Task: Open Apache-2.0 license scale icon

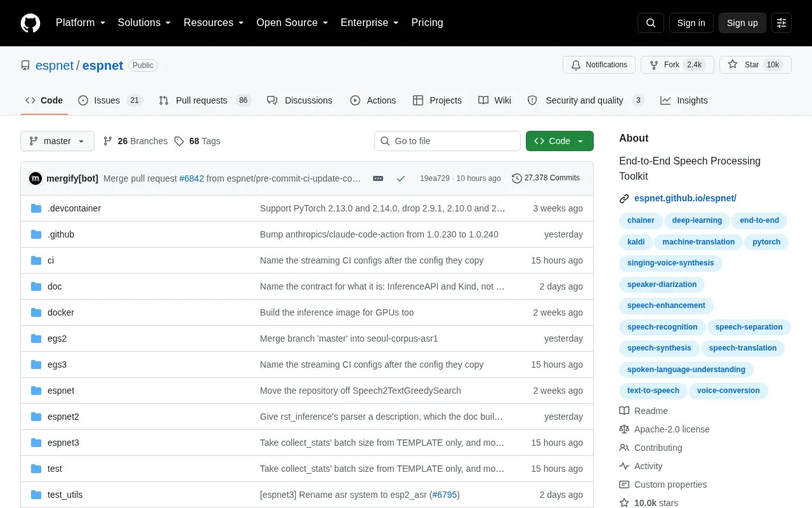Action: pyautogui.click(x=624, y=429)
